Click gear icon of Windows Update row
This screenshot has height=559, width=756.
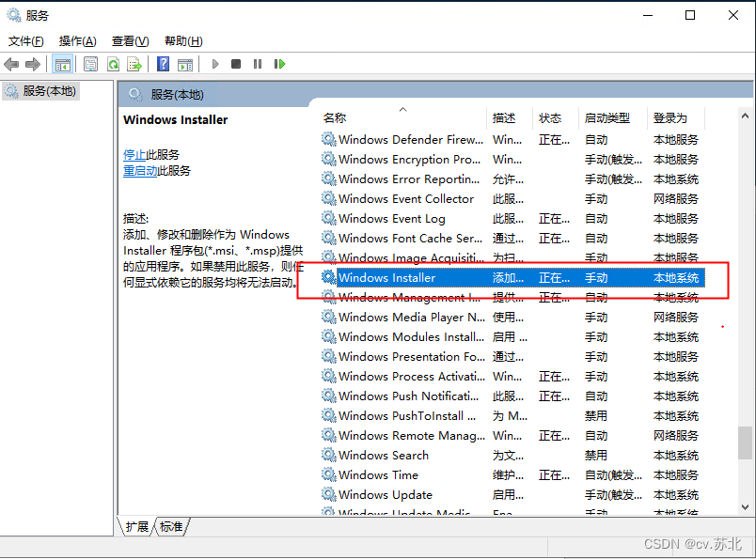pyautogui.click(x=329, y=494)
